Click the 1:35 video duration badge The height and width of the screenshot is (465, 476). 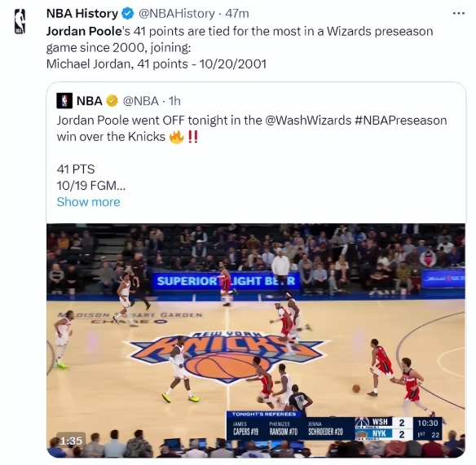pyautogui.click(x=71, y=441)
